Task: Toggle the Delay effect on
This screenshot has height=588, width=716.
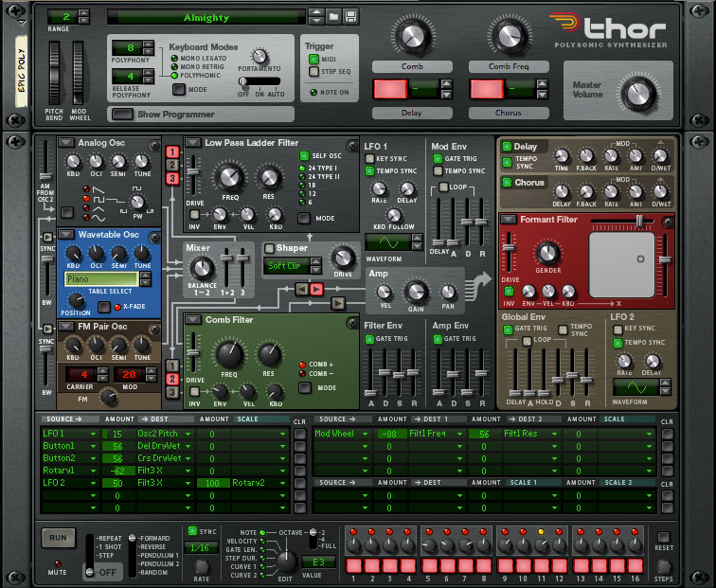Action: pyautogui.click(x=507, y=147)
